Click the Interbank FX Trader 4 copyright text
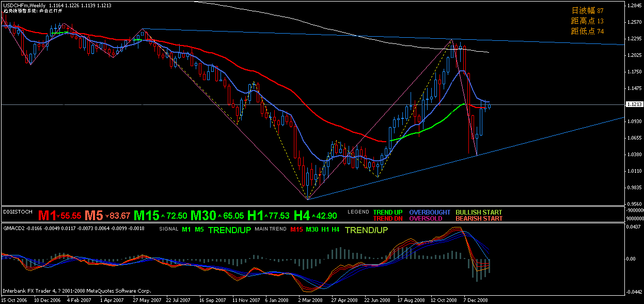 [x=76, y=291]
